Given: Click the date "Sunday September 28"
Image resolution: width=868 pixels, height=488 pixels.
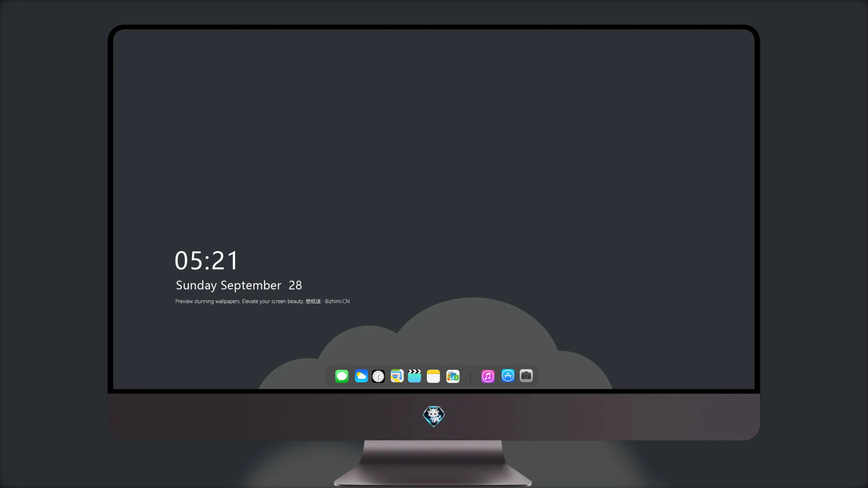Looking at the screenshot, I should 239,285.
